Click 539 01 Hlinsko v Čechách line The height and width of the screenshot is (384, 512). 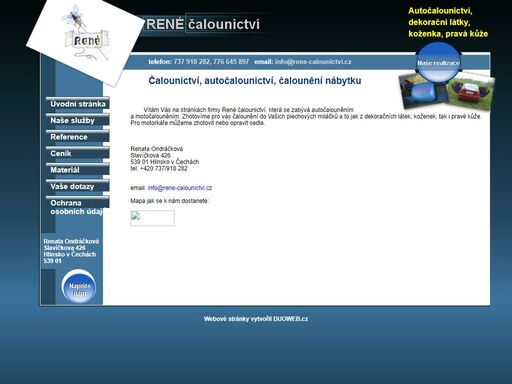[165, 162]
